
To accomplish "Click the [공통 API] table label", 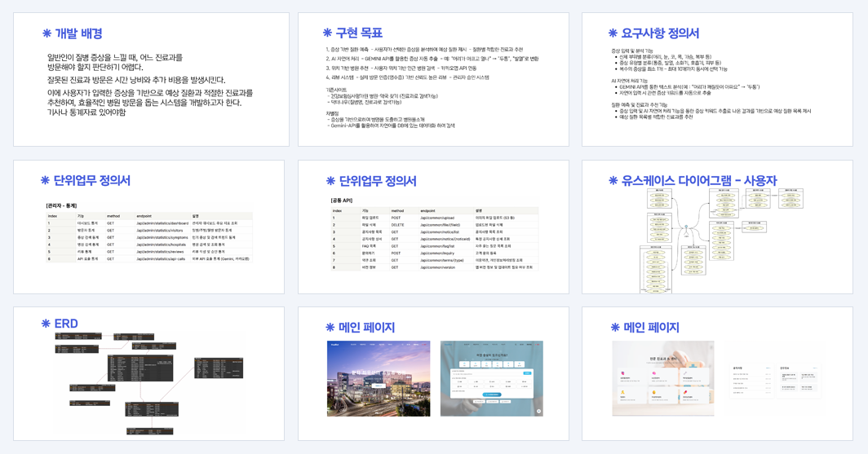I will tap(342, 201).
